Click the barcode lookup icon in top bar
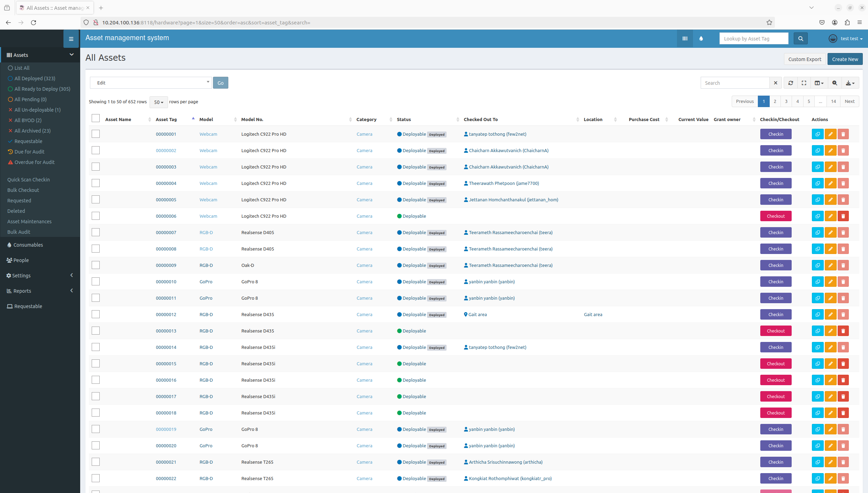This screenshot has height=493, width=868. pos(685,38)
